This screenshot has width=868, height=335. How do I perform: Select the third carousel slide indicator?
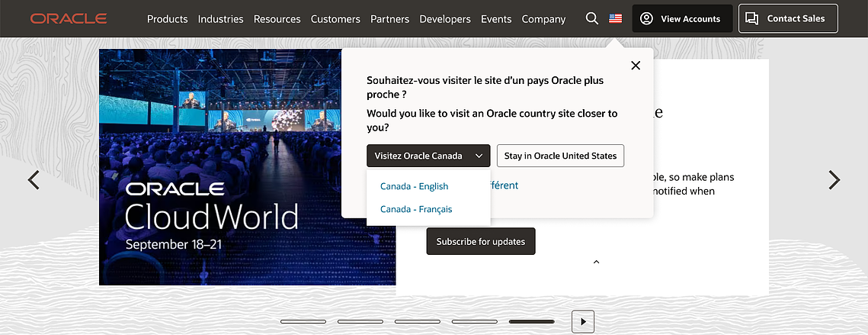(418, 322)
